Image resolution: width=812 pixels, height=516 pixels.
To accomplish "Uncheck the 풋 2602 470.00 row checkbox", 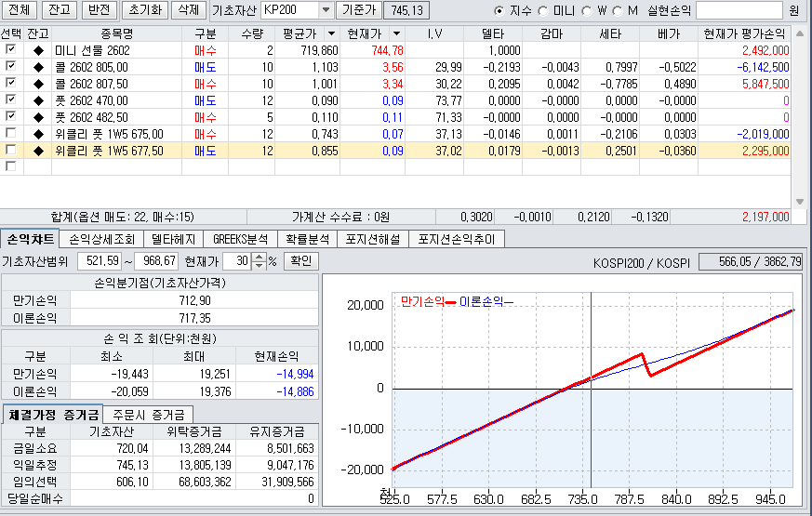I will (x=10, y=99).
